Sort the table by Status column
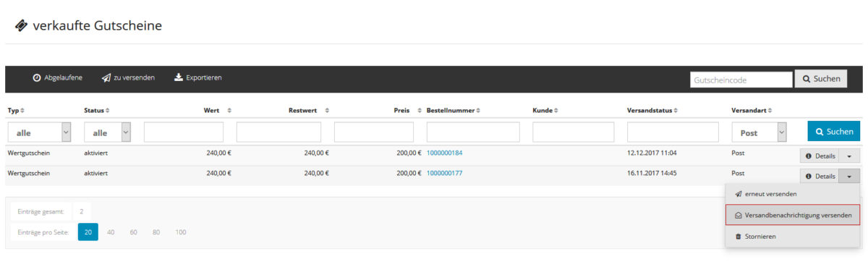 (96, 111)
